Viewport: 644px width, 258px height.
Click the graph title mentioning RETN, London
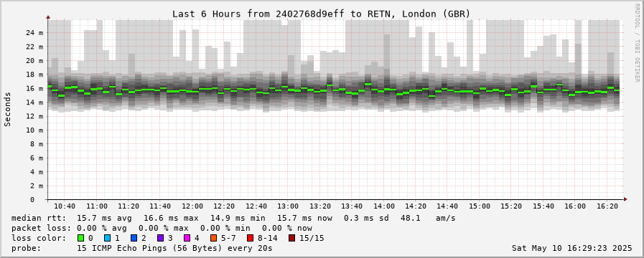click(x=321, y=14)
